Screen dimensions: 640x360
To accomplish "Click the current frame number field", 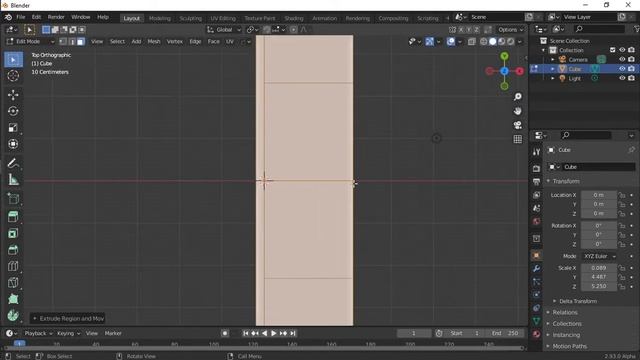I will (414, 333).
